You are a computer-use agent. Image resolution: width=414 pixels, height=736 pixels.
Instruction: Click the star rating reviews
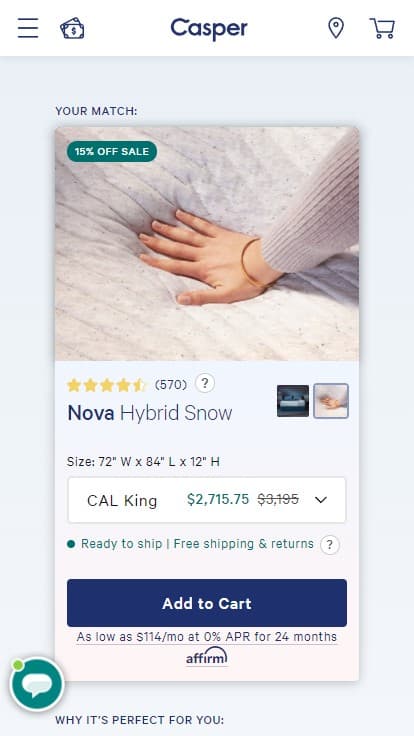[107, 385]
